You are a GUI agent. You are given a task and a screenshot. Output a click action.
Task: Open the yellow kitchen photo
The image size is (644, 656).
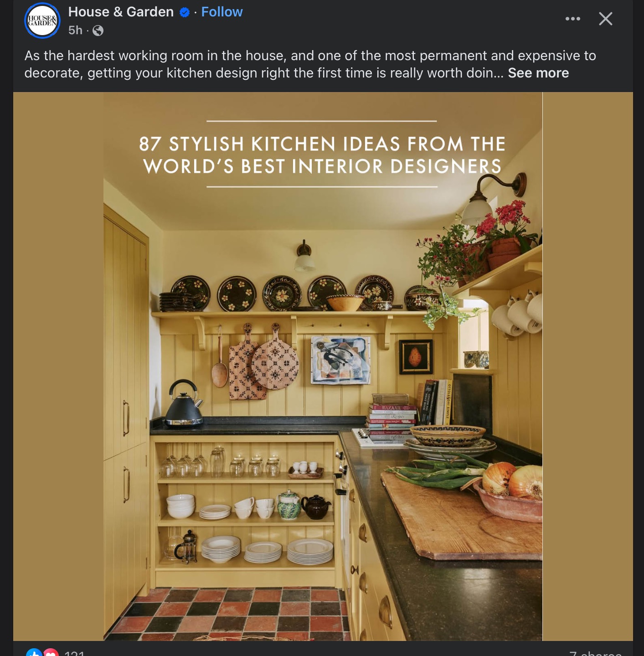coord(323,367)
